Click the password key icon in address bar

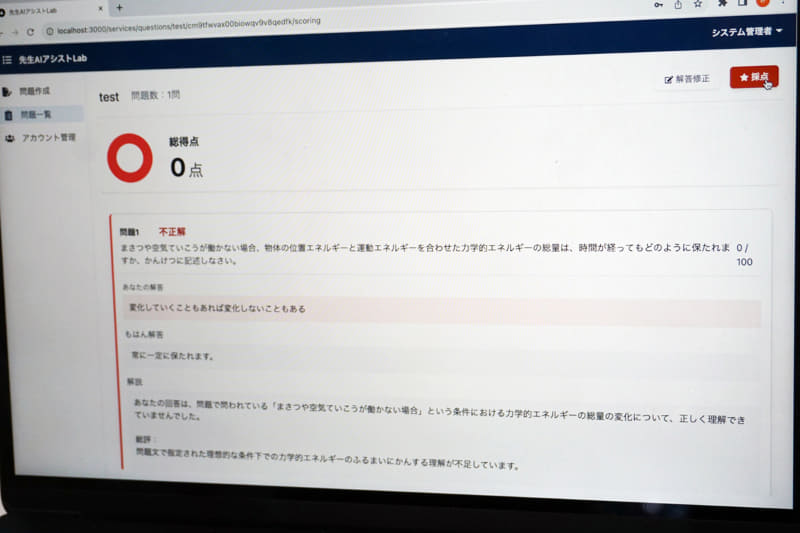coord(658,5)
